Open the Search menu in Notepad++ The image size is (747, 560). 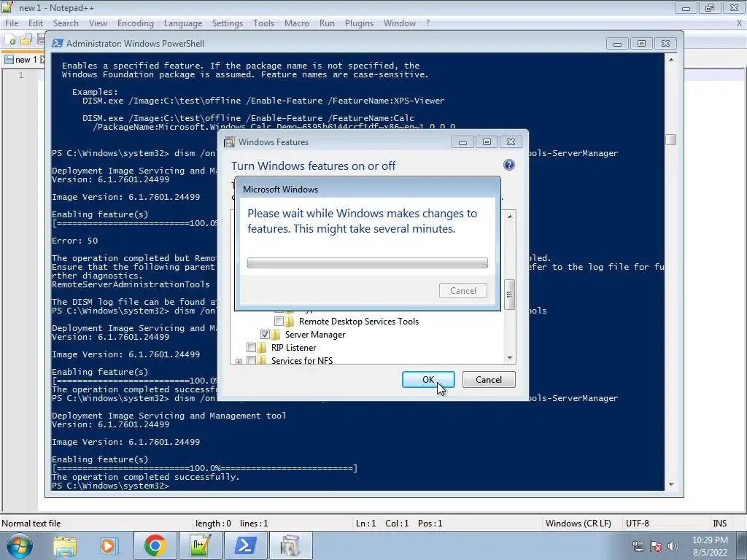[66, 23]
